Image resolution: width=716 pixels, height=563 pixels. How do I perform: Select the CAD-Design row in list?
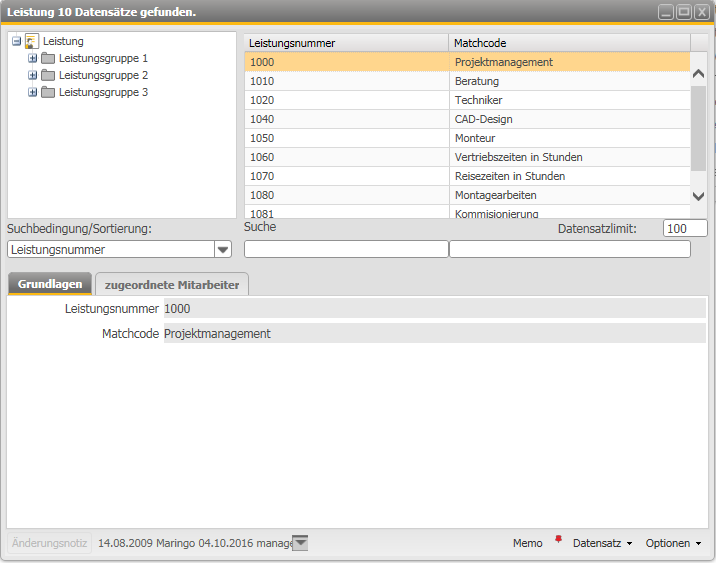click(x=467, y=119)
